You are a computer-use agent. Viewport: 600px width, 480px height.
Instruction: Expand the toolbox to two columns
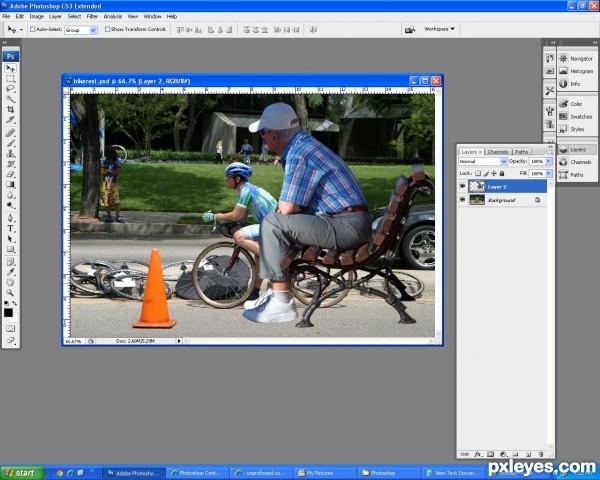coord(5,42)
